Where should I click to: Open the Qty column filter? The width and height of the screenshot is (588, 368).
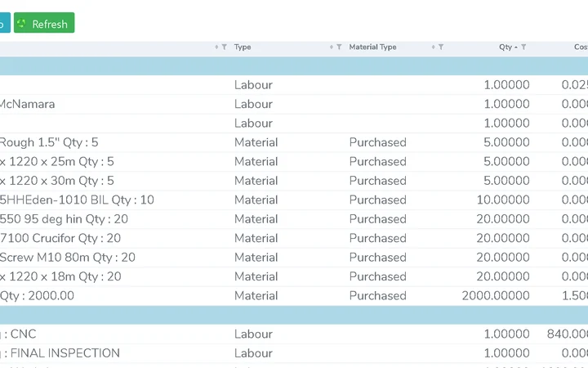523,47
